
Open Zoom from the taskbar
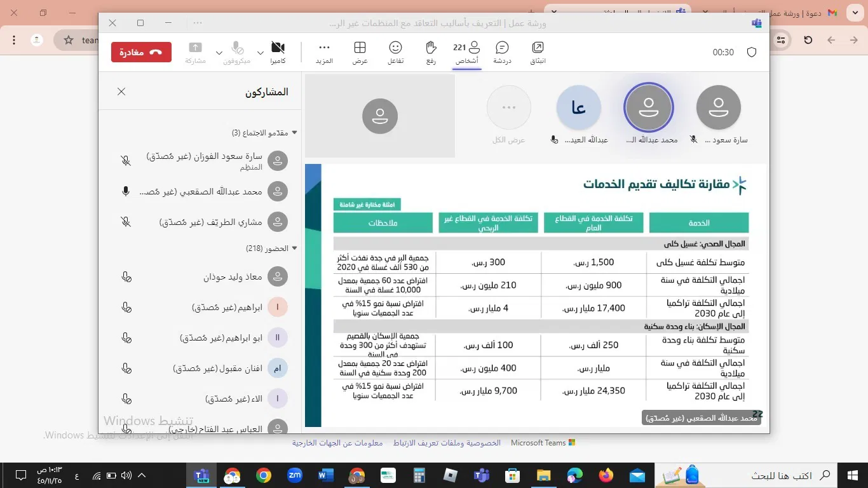pyautogui.click(x=295, y=475)
